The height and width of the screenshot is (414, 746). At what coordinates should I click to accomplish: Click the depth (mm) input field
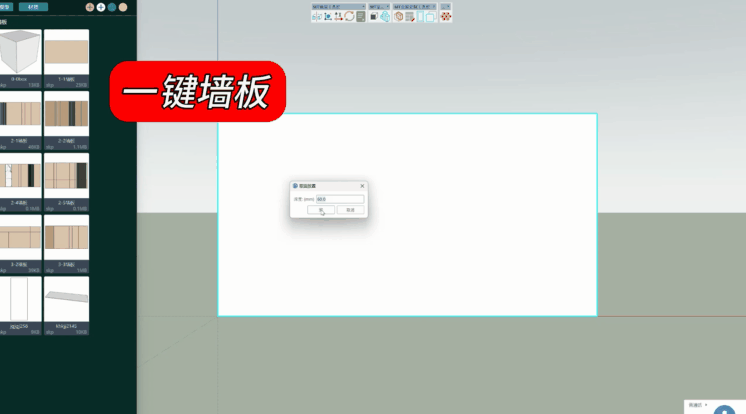339,199
